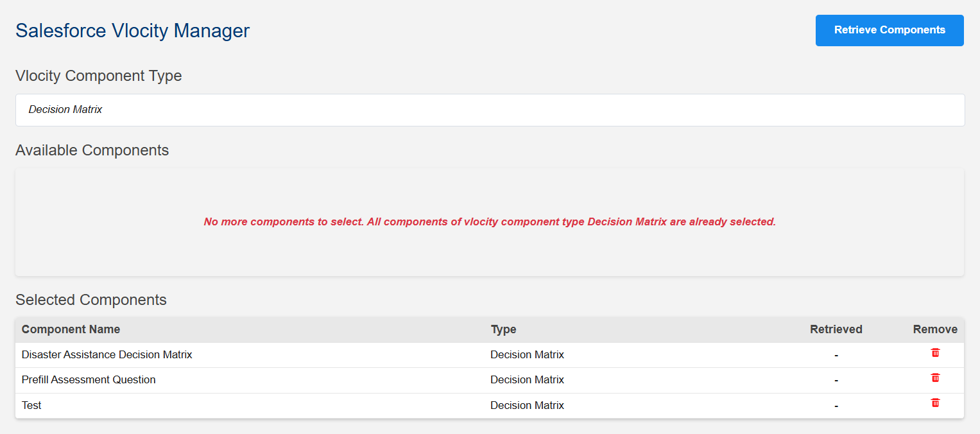The height and width of the screenshot is (434, 980).
Task: Click the Type cell of the Disaster Assistance row
Action: [x=528, y=354]
